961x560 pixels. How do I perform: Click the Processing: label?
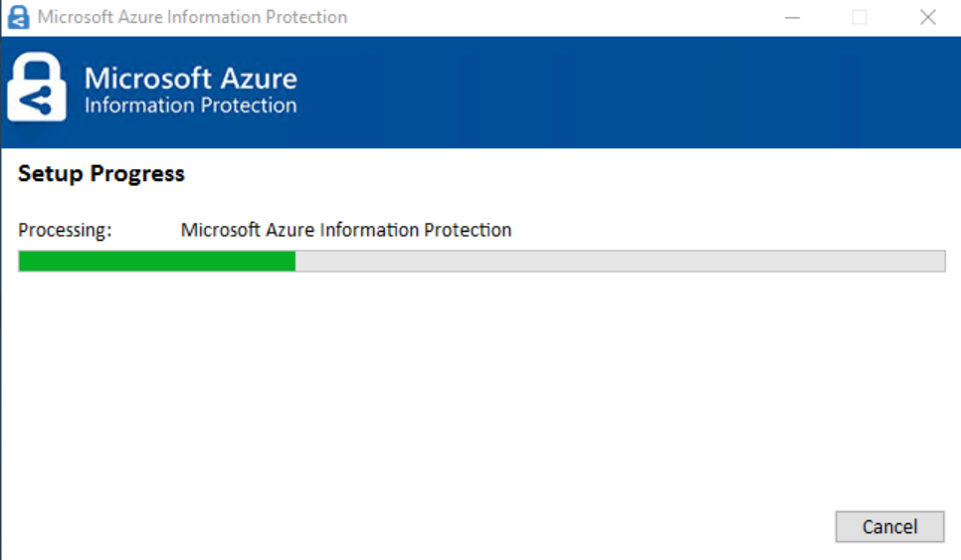click(x=65, y=231)
